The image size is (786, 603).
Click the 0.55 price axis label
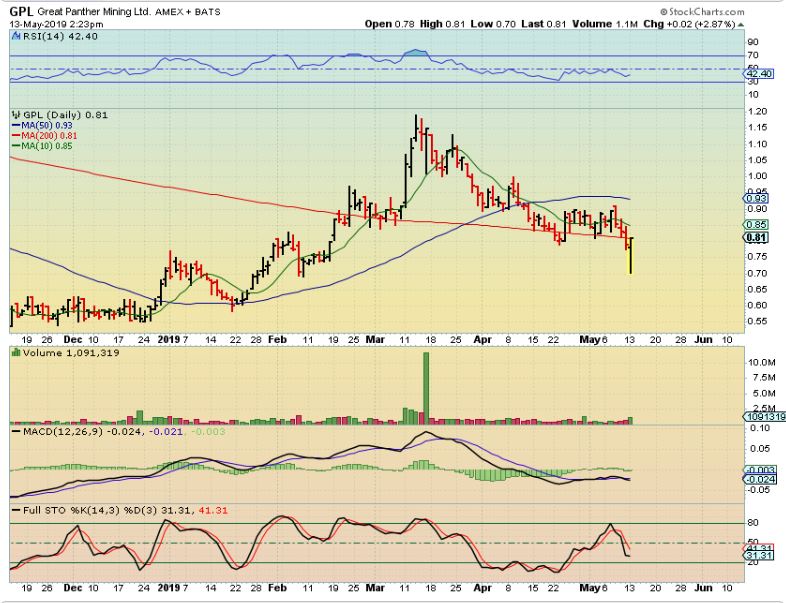757,321
